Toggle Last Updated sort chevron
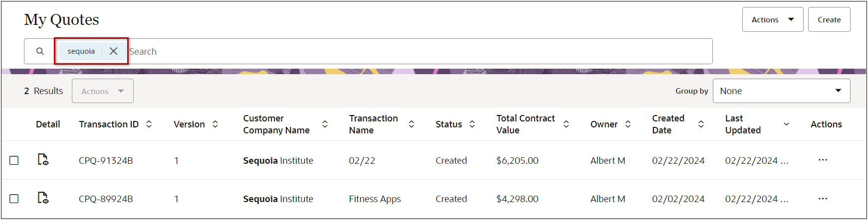Image resolution: width=868 pixels, height=220 pixels. click(786, 124)
